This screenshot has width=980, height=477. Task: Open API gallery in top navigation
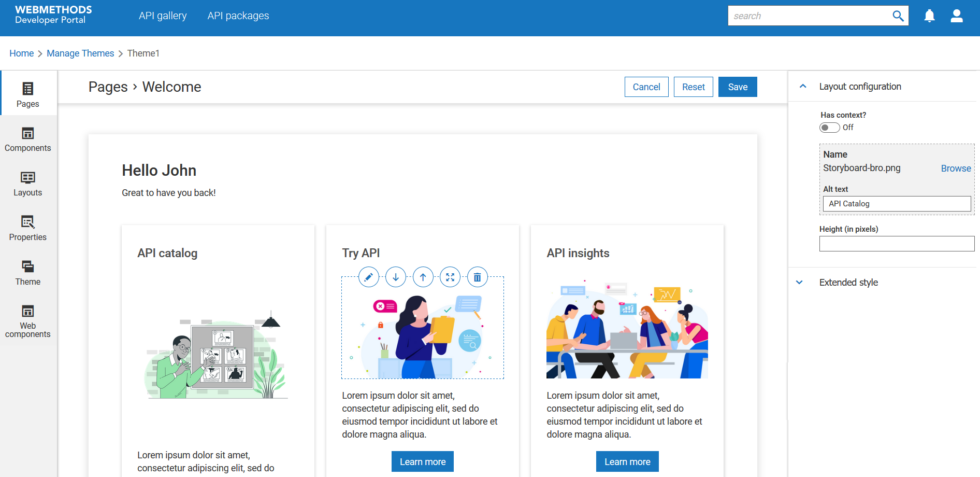pyautogui.click(x=163, y=16)
